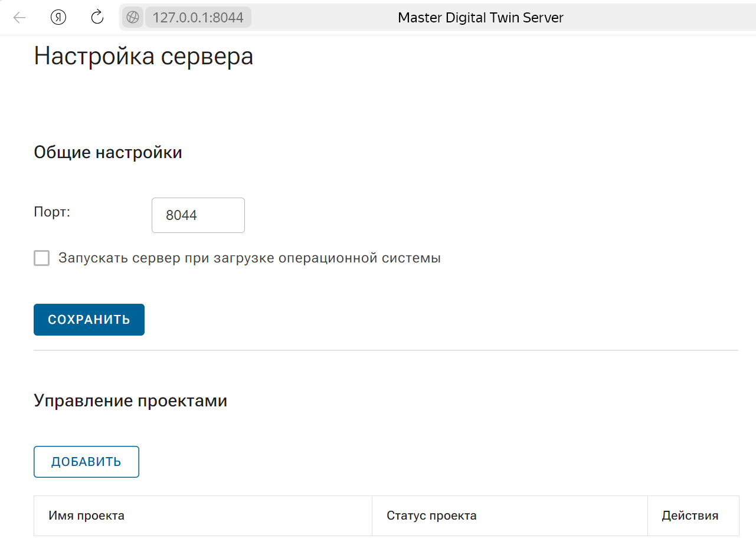
Task: Click the 'Общие настройки' section heading
Action: coord(108,153)
